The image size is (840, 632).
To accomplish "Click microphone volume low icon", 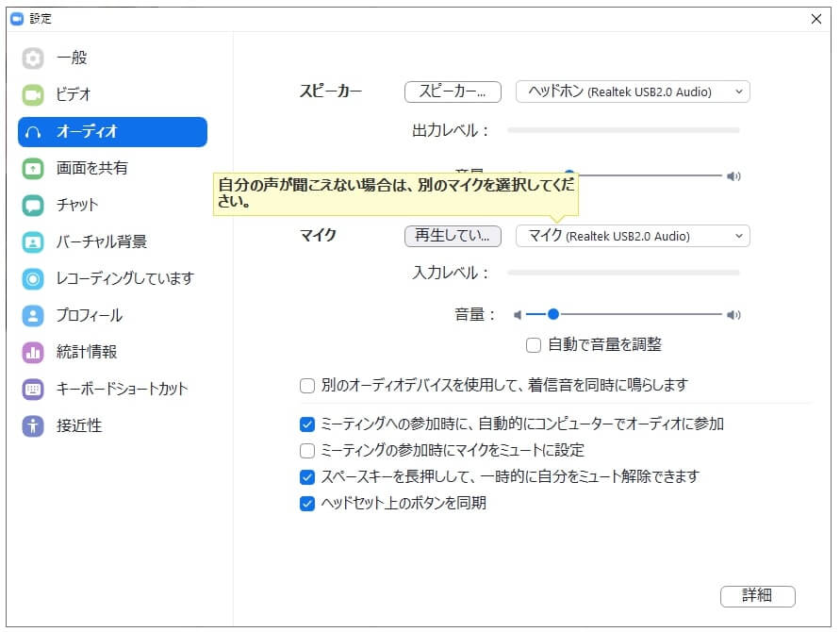I will pyautogui.click(x=518, y=315).
